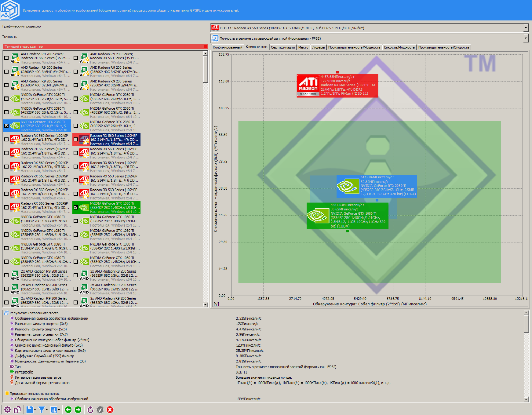Image resolution: width=532 pixels, height=415 pixels.
Task: Click the blue floppy disk save icon
Action: (x=29, y=410)
